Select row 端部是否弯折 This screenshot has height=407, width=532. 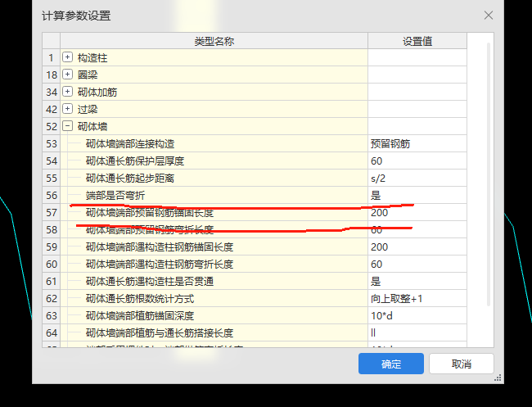214,195
